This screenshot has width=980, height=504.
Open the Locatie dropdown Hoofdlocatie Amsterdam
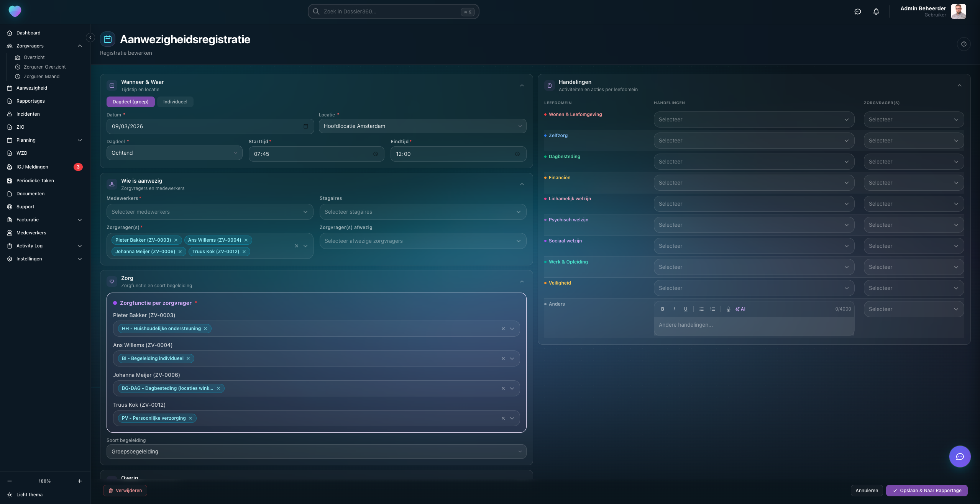click(x=422, y=126)
